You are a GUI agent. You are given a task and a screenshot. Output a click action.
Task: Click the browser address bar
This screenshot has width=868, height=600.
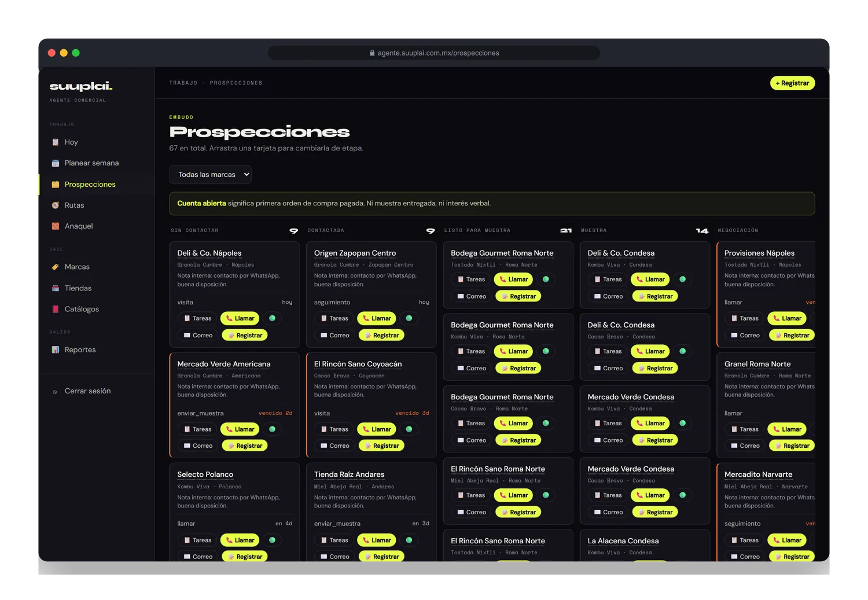(x=434, y=53)
